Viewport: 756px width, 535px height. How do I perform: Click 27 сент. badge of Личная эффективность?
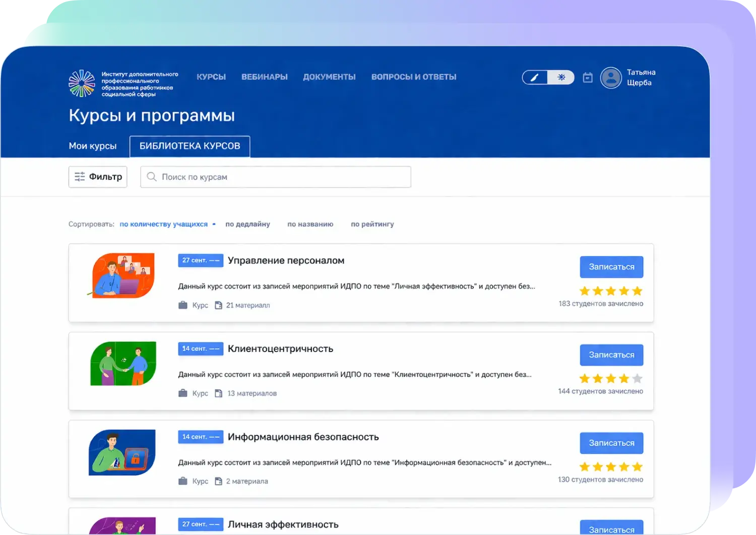tap(201, 524)
